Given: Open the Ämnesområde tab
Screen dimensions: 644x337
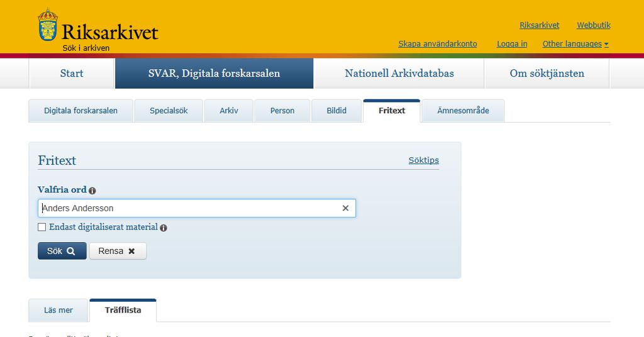Looking at the screenshot, I should pyautogui.click(x=463, y=111).
